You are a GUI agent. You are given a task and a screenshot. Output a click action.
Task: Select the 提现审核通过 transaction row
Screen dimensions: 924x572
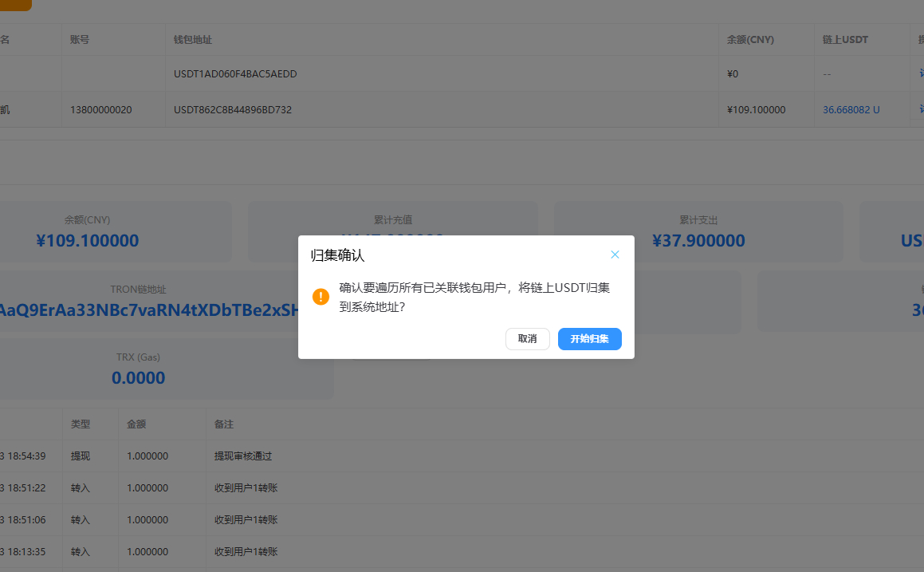click(462, 456)
